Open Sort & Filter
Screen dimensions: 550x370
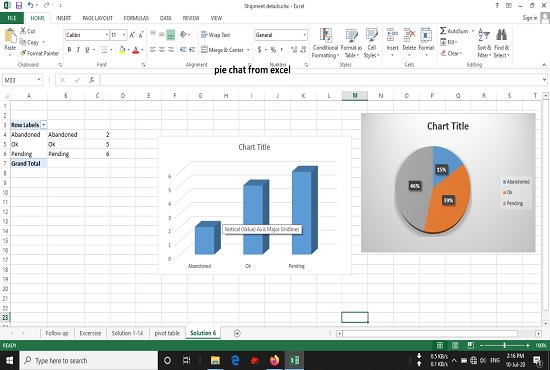click(x=484, y=43)
